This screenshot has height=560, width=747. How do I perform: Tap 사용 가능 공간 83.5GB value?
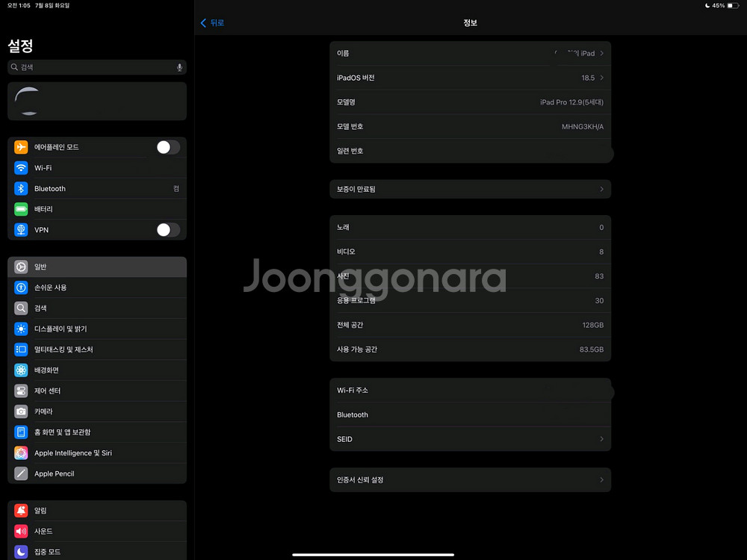point(591,349)
